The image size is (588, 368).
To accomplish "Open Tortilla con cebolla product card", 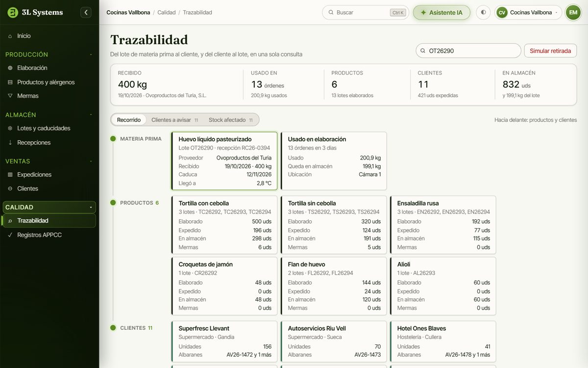I will 224,225.
